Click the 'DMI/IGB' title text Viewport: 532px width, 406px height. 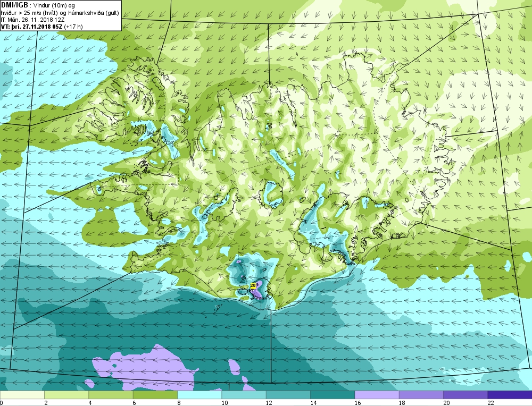click(x=14, y=5)
